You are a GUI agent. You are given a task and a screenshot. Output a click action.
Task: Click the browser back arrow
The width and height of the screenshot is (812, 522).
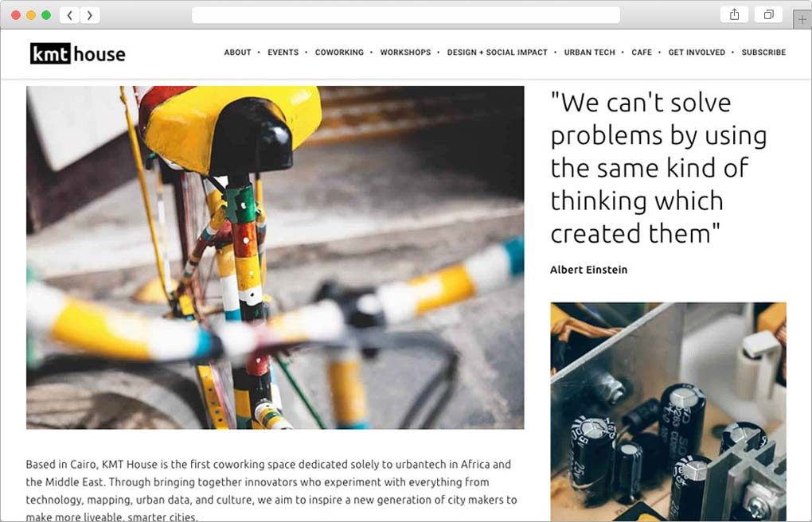[x=69, y=15]
